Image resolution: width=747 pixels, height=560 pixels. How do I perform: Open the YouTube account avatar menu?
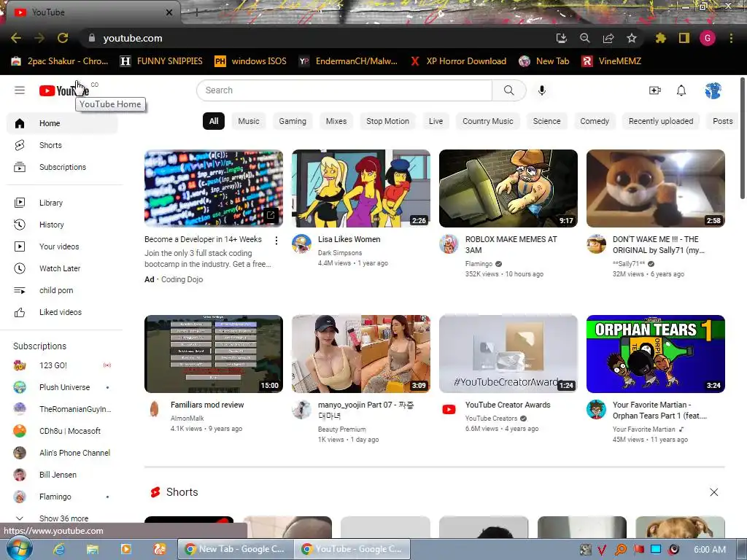pyautogui.click(x=713, y=90)
